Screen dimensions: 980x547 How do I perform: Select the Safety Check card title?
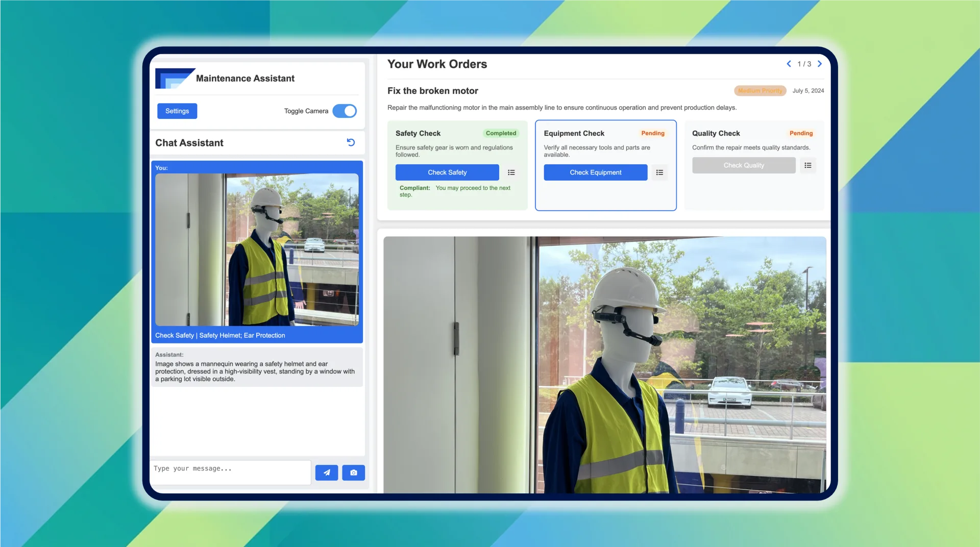pyautogui.click(x=418, y=133)
